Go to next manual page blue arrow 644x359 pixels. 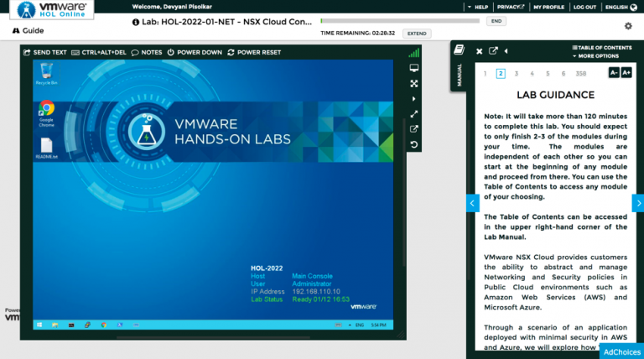pyautogui.click(x=638, y=203)
